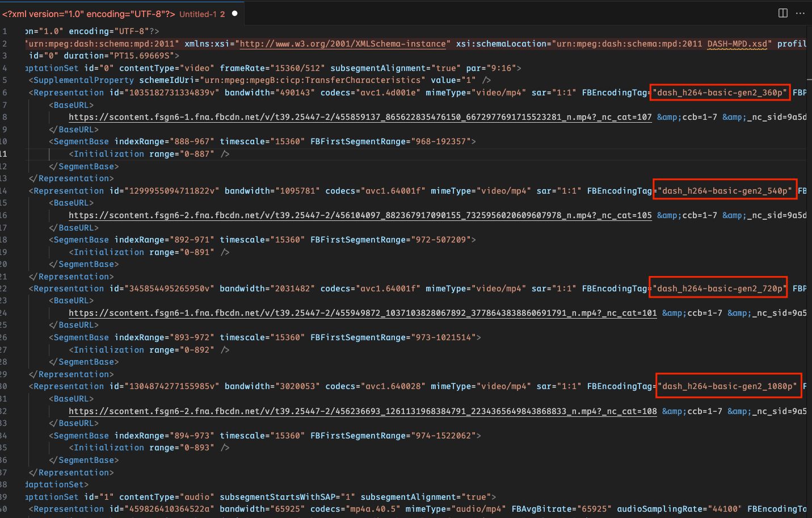Screen dimensions: 812x518
Task: Click the FBFirstSegmentRange value "968-192357"
Action: click(x=436, y=141)
